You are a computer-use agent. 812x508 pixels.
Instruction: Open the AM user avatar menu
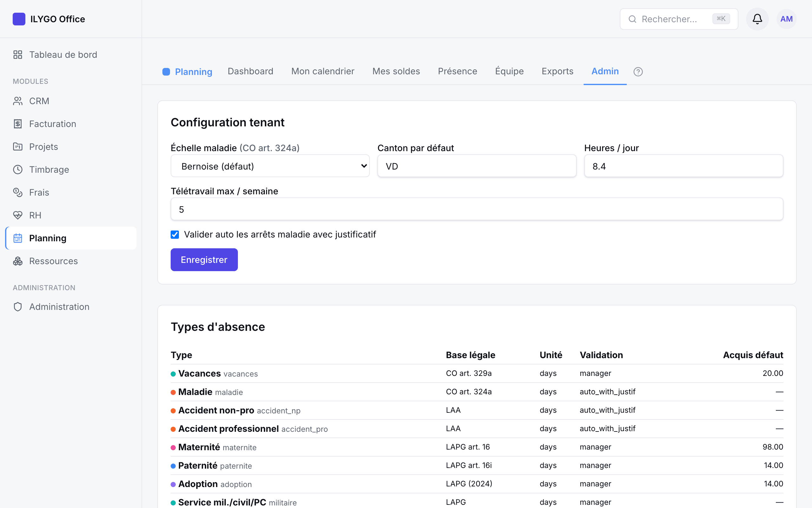click(x=786, y=19)
